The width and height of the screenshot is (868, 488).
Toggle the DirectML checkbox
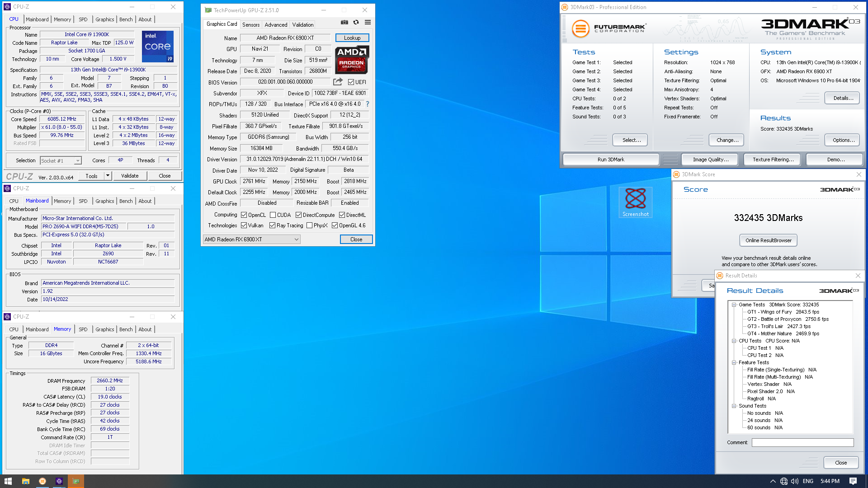(342, 215)
